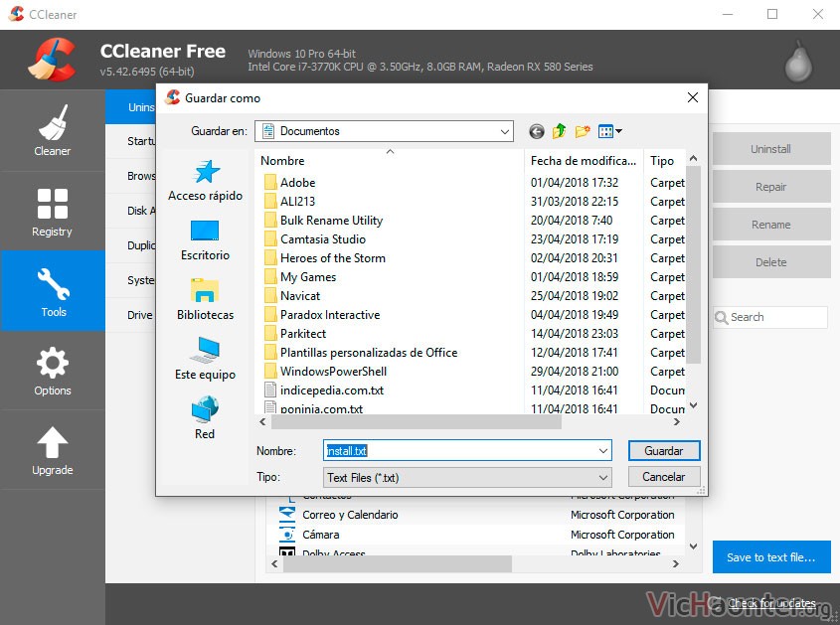Screen dimensions: 840x625
Task: Close the Guardar como dialog
Action: (x=692, y=97)
